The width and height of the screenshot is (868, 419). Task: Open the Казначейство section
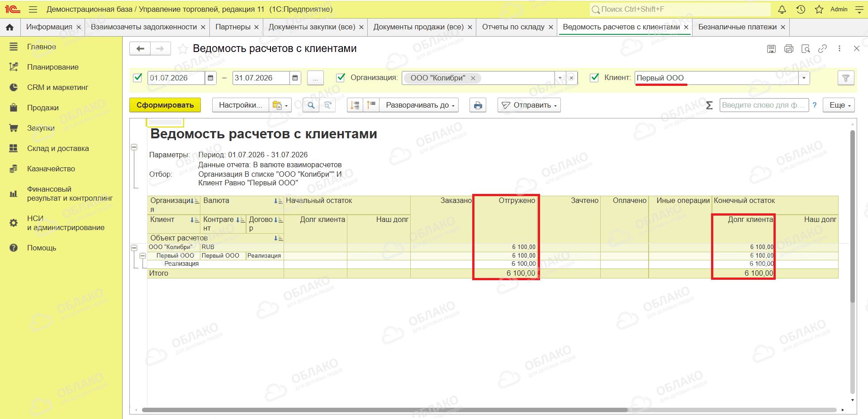51,169
